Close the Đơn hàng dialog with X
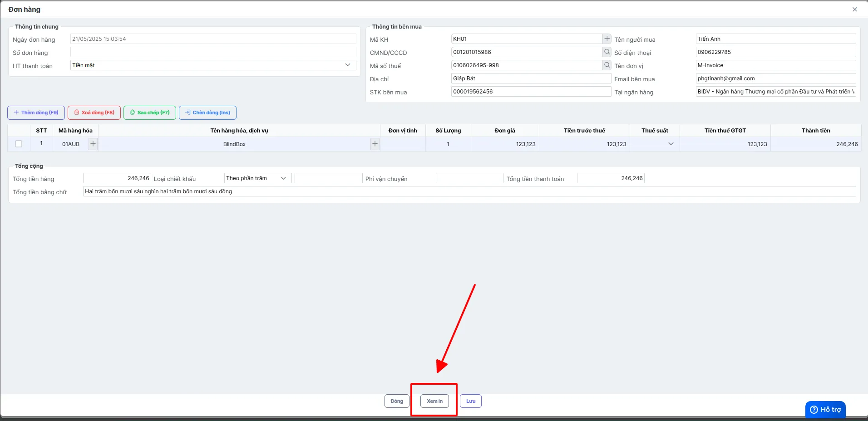The height and width of the screenshot is (421, 868). tap(855, 9)
